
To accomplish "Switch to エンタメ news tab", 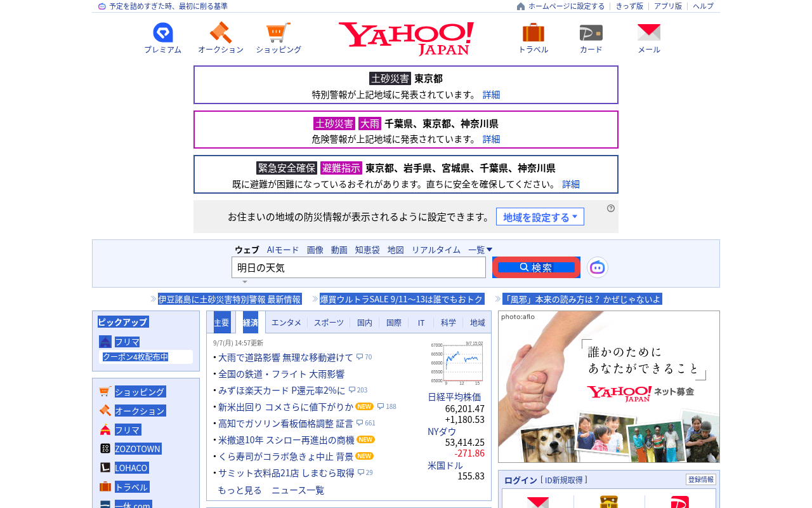I will (x=286, y=323).
